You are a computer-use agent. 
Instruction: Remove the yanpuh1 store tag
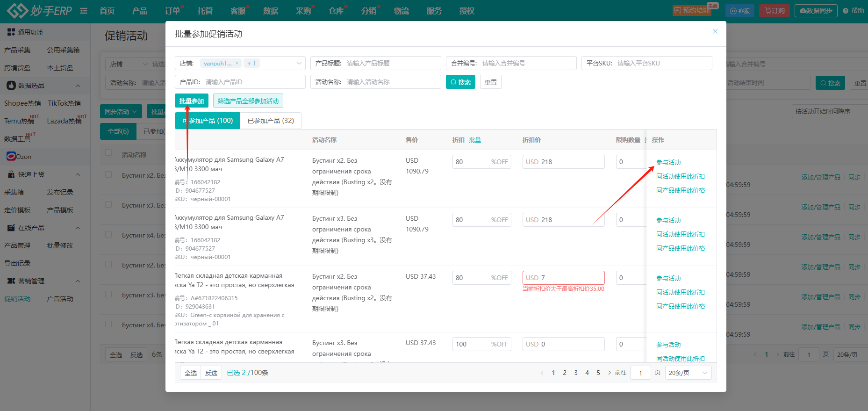(237, 63)
